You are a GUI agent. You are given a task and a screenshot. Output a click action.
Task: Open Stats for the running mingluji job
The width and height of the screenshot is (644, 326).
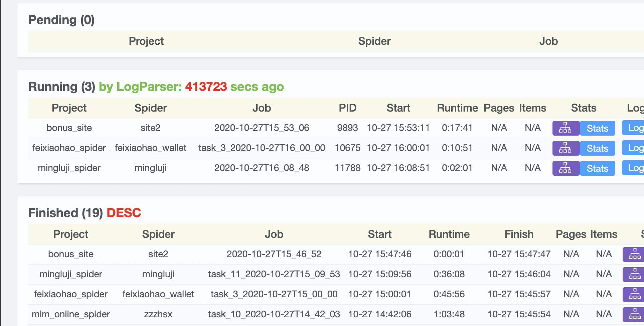(x=597, y=168)
